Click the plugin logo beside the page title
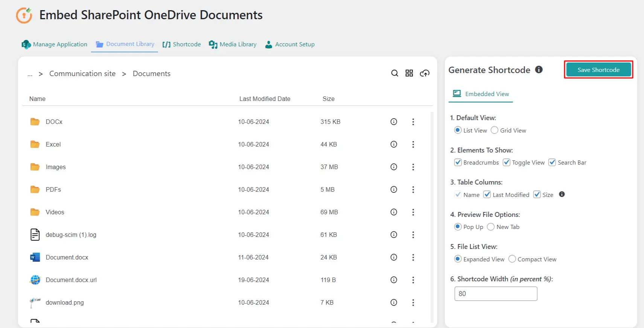Screen dimensions: 644x328 coord(24,15)
